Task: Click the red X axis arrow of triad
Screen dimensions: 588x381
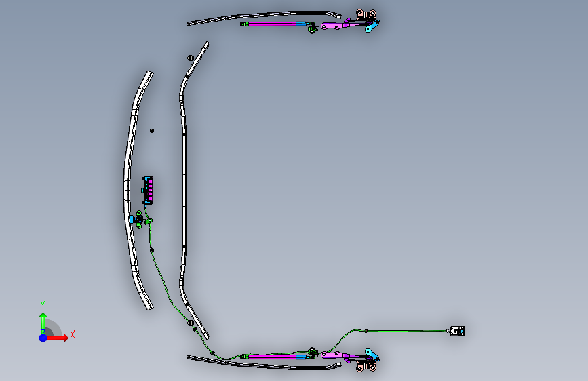Action: click(57, 338)
